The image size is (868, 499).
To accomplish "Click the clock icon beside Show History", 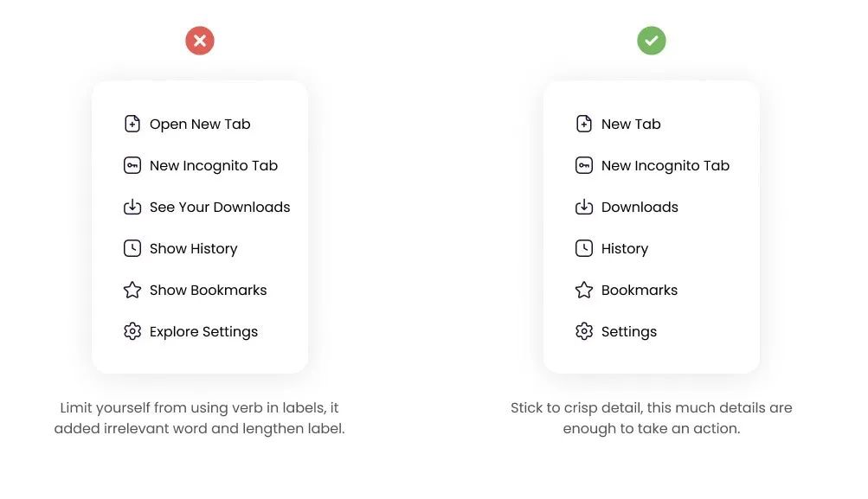I will [x=132, y=248].
